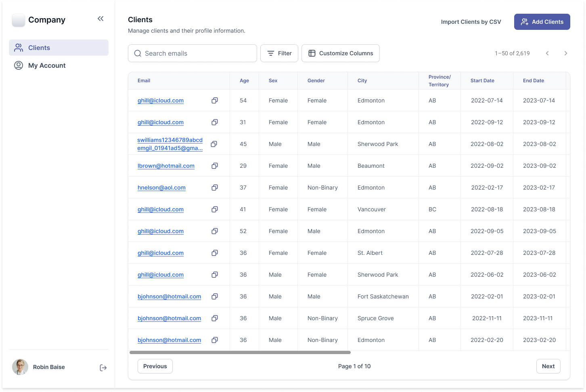
Task: Click the horizontal table scrollbar
Action: click(240, 352)
